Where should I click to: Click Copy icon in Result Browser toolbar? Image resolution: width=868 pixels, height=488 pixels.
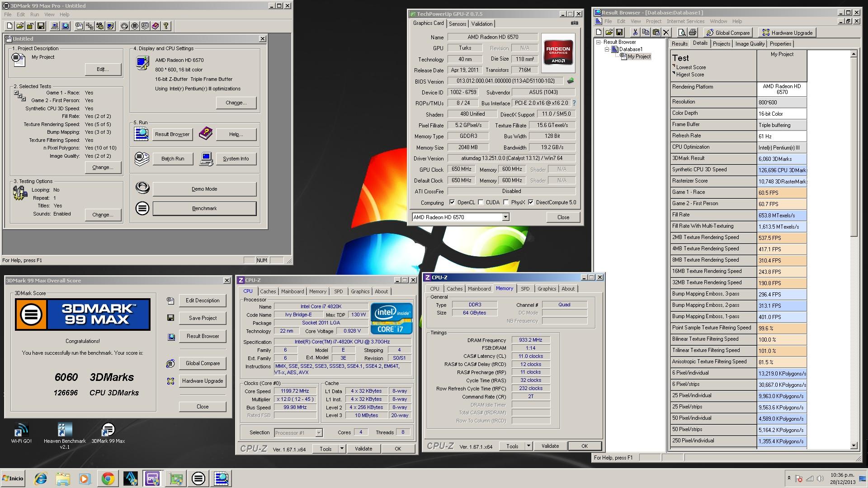[646, 32]
